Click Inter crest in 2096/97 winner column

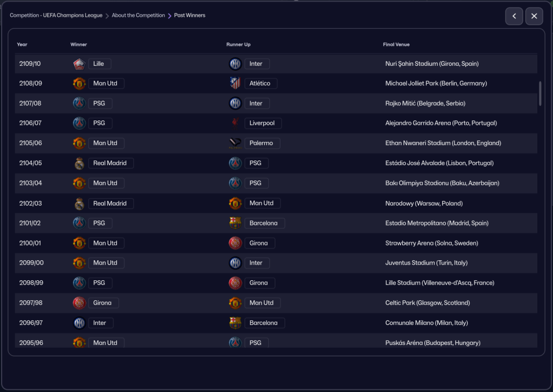point(79,323)
